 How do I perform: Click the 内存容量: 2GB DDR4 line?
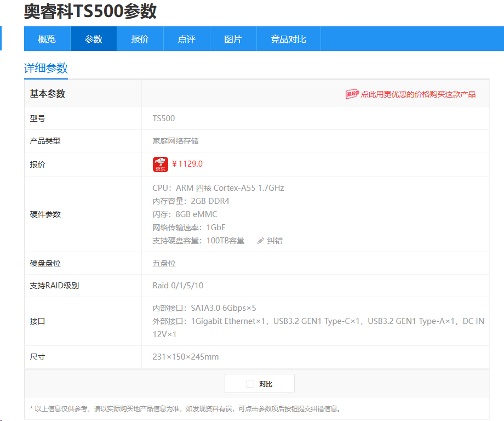(x=191, y=201)
